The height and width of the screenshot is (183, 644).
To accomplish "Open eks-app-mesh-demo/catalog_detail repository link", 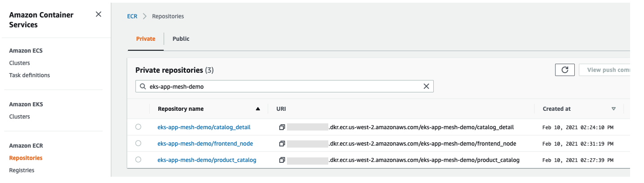I will click(204, 127).
